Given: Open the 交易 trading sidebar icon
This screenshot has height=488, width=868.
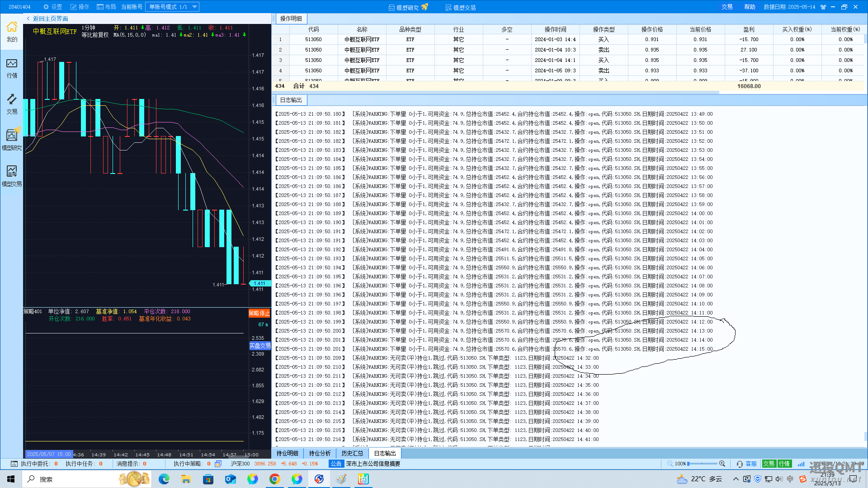Looking at the screenshot, I should click(x=12, y=104).
